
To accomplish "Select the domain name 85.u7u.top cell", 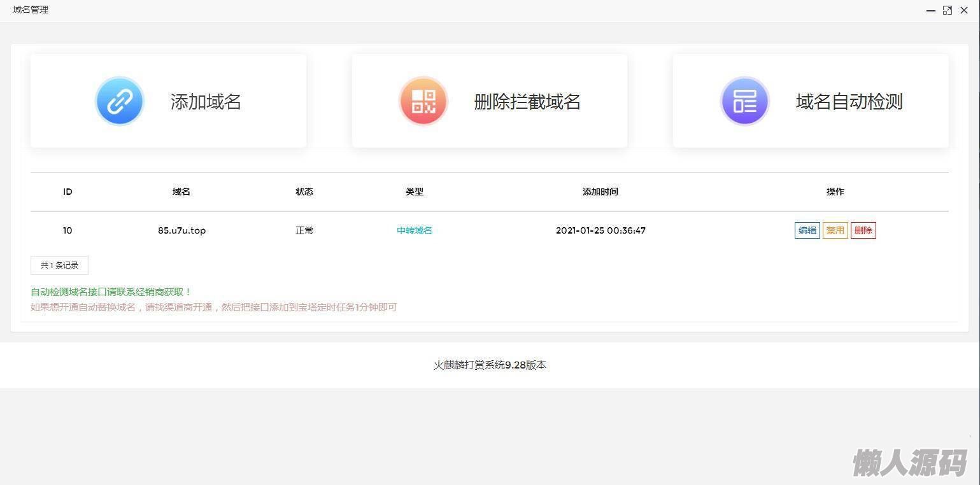I will tap(181, 230).
